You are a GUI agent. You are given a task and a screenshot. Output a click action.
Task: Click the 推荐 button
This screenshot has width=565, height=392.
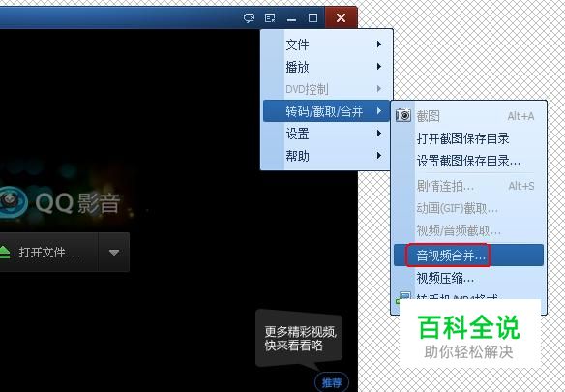coord(332,382)
